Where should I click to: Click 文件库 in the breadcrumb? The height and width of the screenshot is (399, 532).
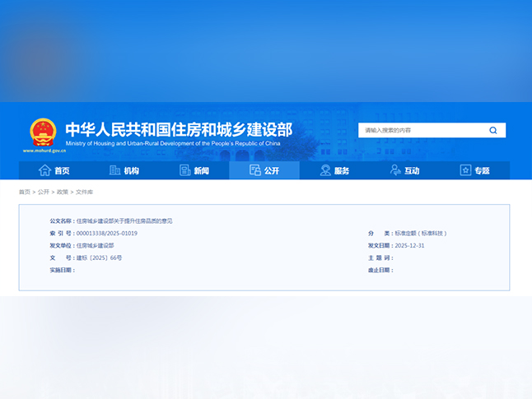[x=84, y=192]
